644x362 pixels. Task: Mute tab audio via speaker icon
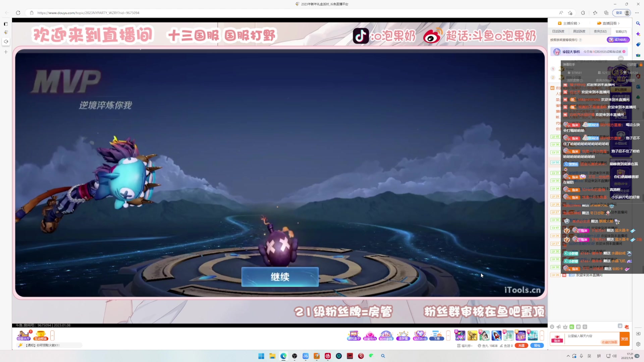pyautogui.click(x=6, y=42)
